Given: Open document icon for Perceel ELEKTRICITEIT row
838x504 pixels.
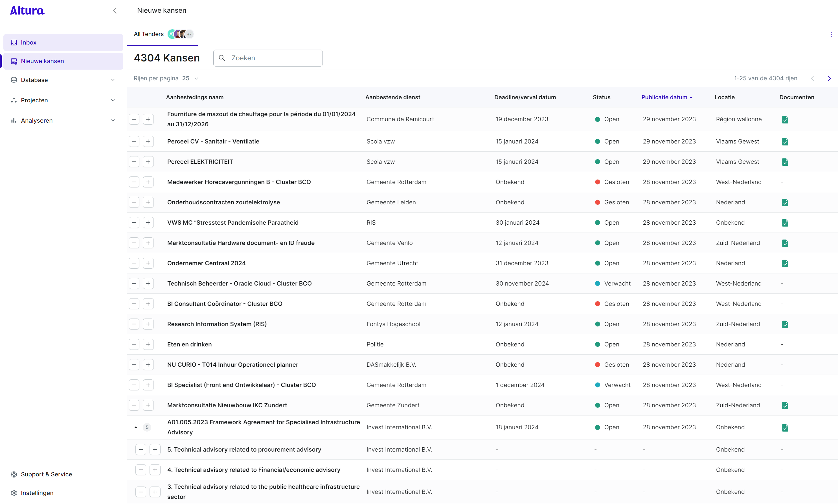Looking at the screenshot, I should 785,162.
